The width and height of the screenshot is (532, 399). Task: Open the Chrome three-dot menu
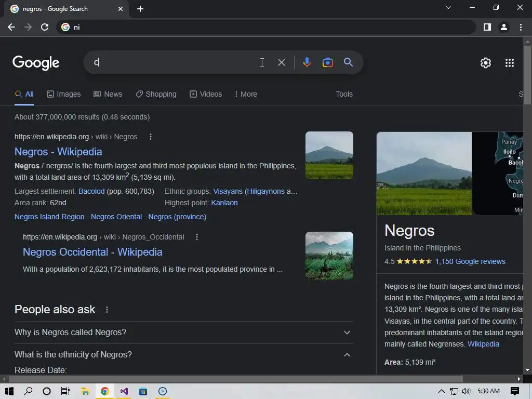(x=521, y=27)
